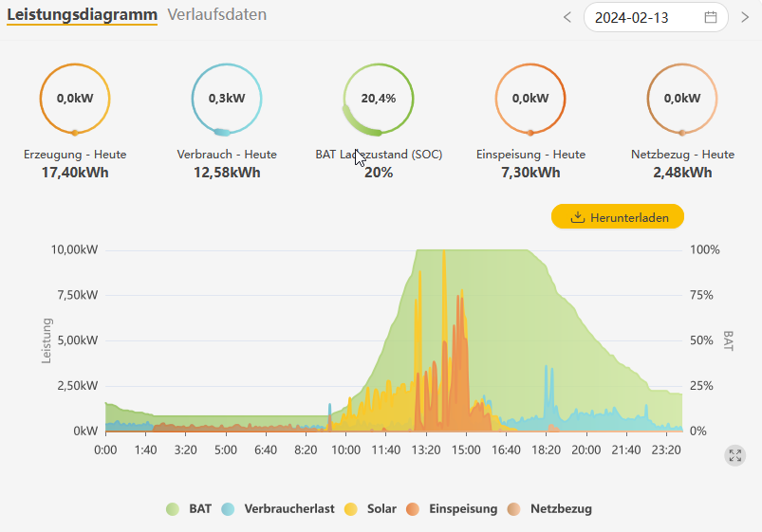Switch to Leistungsdiagramm tab
Screen dimensions: 762x532
point(83,14)
